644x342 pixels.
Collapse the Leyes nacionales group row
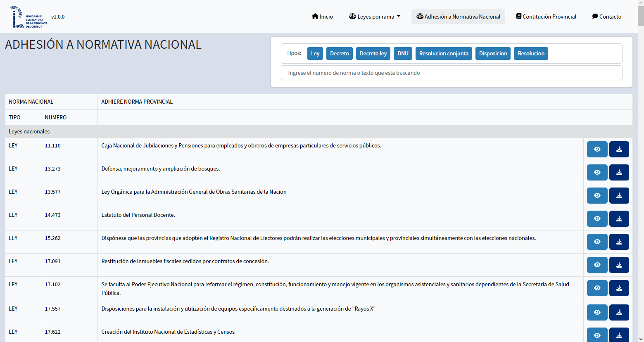pyautogui.click(x=29, y=132)
